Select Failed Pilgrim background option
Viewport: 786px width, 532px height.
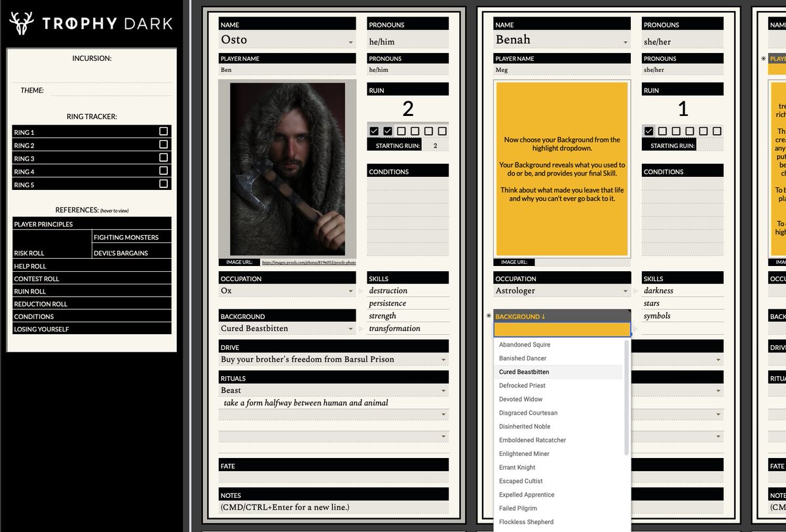(559, 508)
